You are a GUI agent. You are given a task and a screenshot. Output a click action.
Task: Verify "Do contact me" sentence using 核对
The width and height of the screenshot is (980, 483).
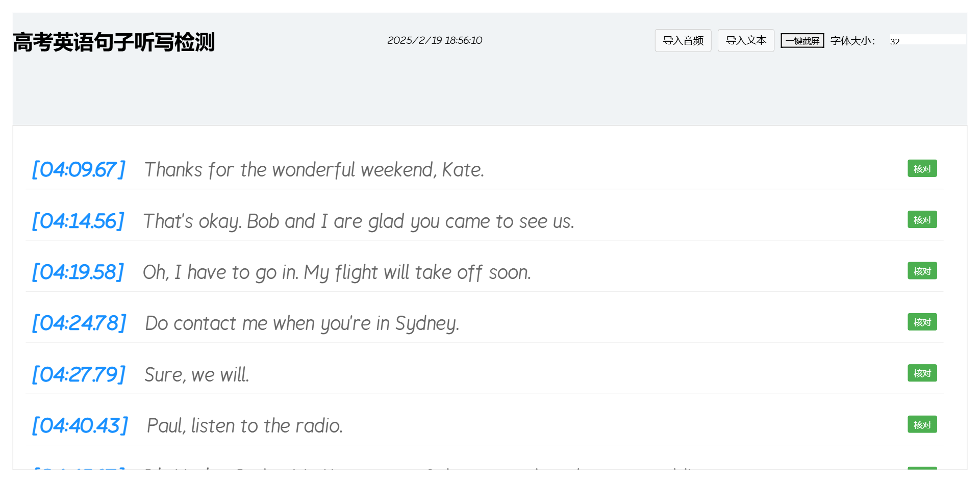pos(921,322)
